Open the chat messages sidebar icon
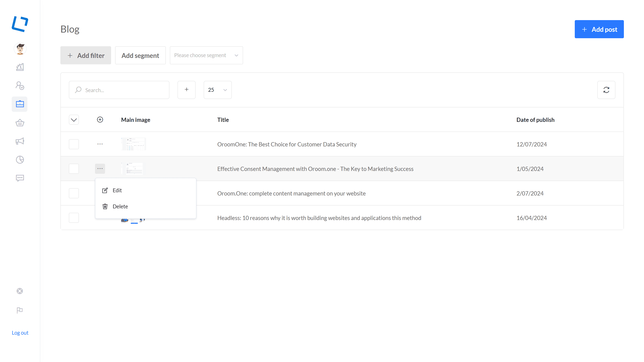The width and height of the screenshot is (644, 362). pos(20,178)
